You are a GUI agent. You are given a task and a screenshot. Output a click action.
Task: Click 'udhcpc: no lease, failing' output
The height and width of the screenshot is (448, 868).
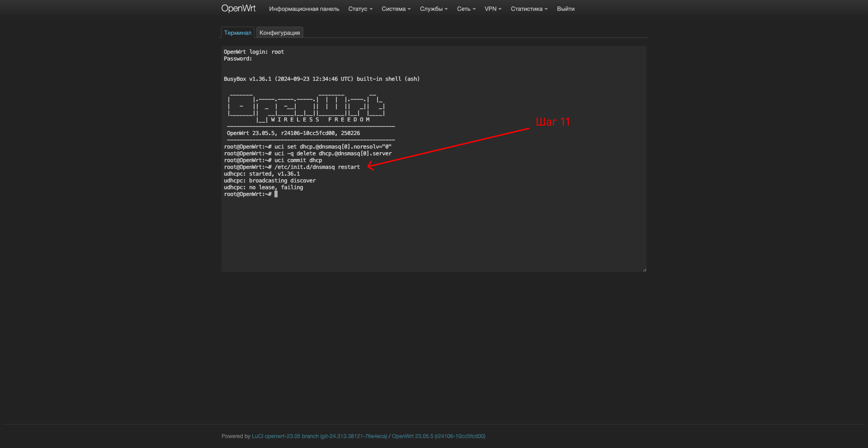264,187
